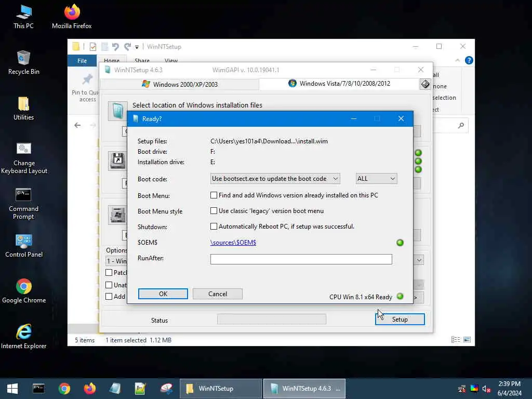Click the Pin to Quick access icon
Image resolution: width=532 pixels, height=399 pixels.
[87, 79]
